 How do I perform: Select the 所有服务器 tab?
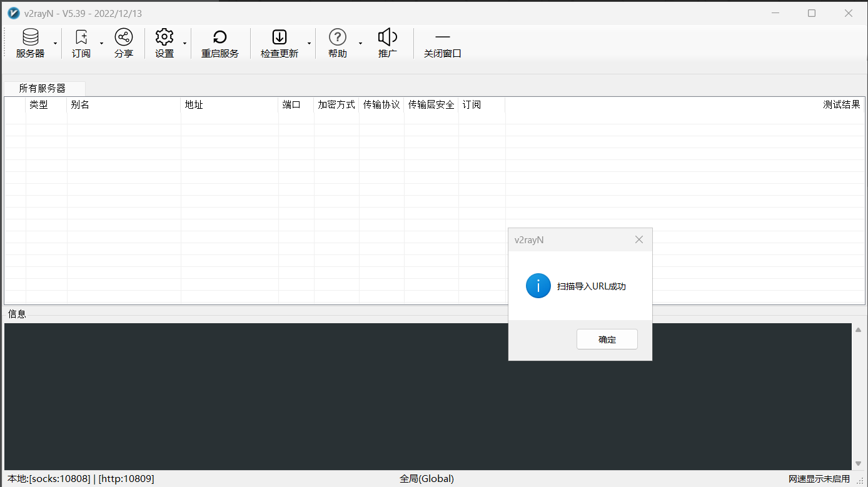43,89
